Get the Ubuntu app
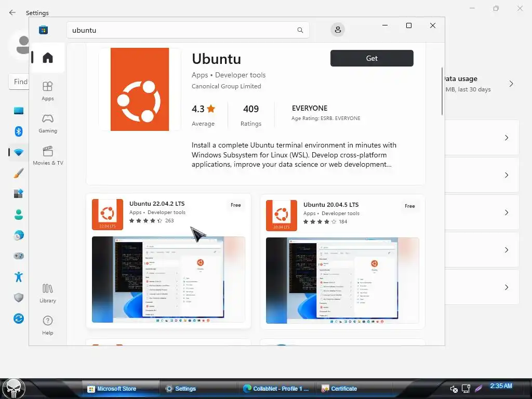This screenshot has height=399, width=532. (372, 58)
